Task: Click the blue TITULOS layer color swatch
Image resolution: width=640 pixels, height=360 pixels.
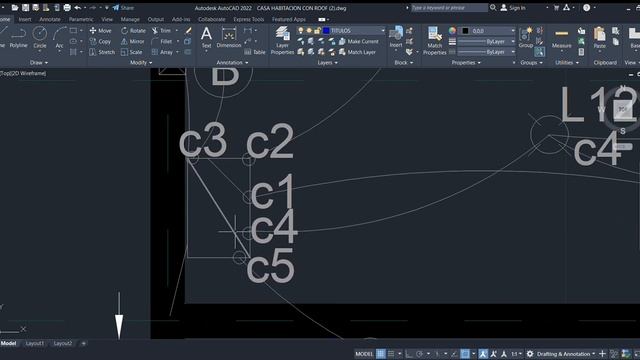Action: click(326, 31)
